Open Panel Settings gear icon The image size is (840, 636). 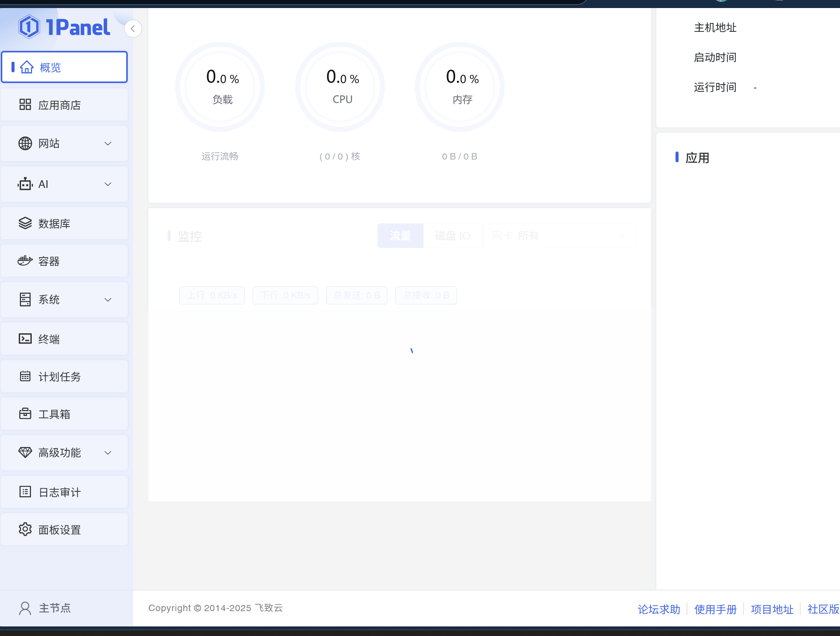click(x=25, y=529)
